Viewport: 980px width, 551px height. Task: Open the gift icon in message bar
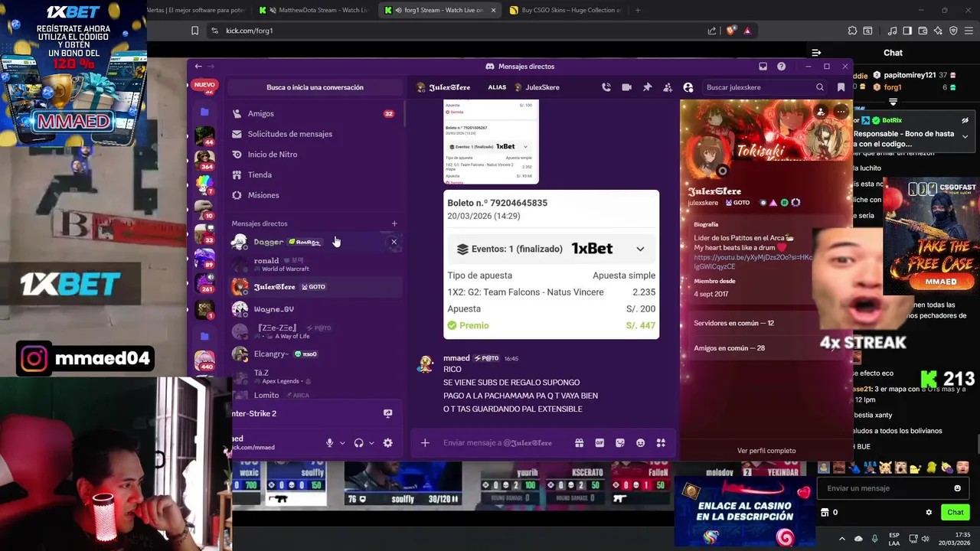[x=579, y=442]
